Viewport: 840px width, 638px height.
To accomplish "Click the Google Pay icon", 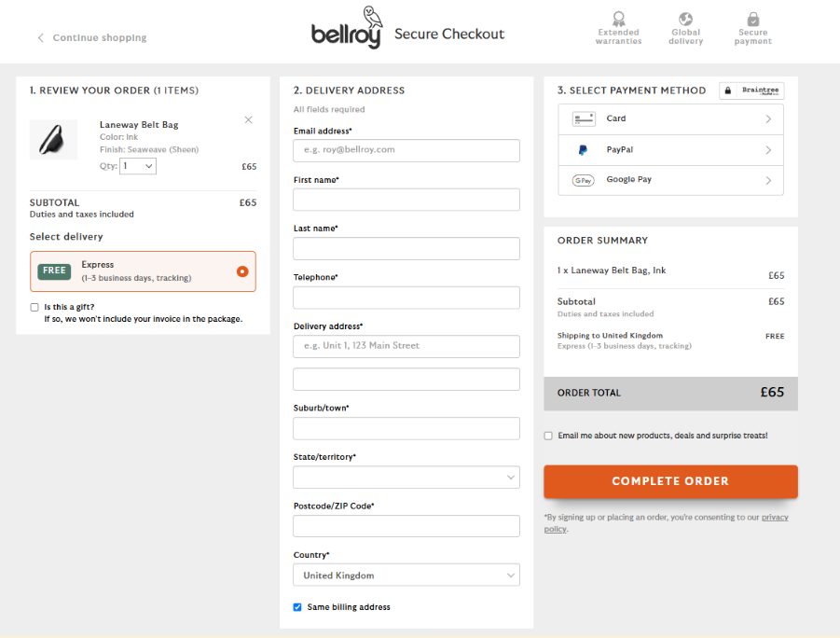I will [x=584, y=180].
